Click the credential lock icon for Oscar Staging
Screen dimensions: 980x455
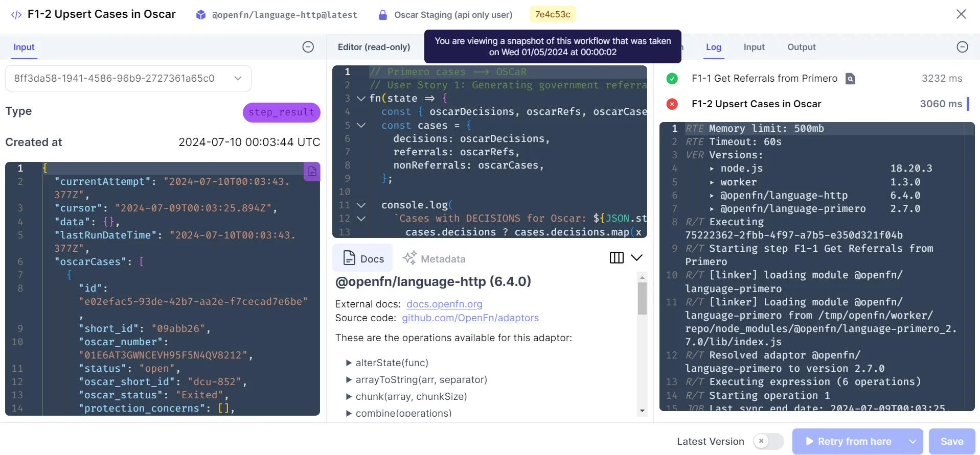coord(382,15)
